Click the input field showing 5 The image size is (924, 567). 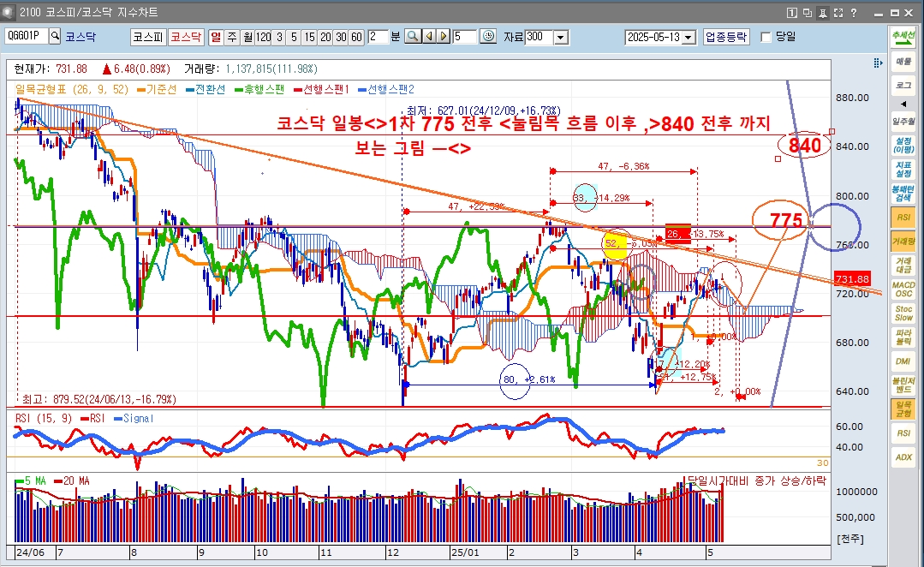click(x=464, y=37)
